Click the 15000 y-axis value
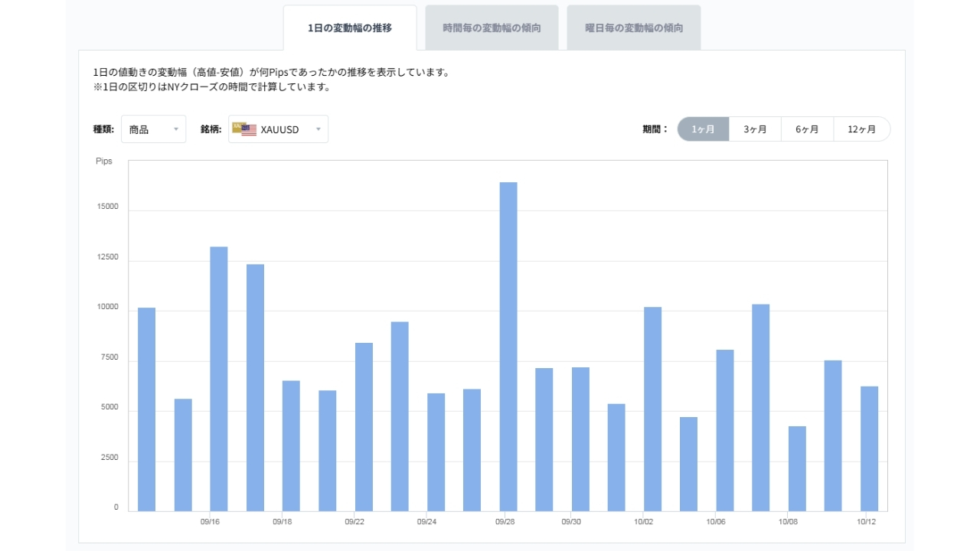The width and height of the screenshot is (980, 551). [x=107, y=207]
